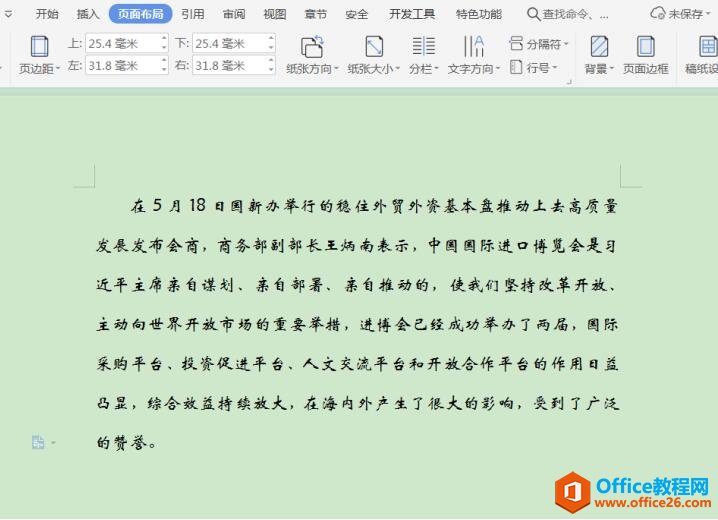Decrease the left margin with down stepper
Image resolution: width=718 pixels, height=520 pixels.
(164, 70)
